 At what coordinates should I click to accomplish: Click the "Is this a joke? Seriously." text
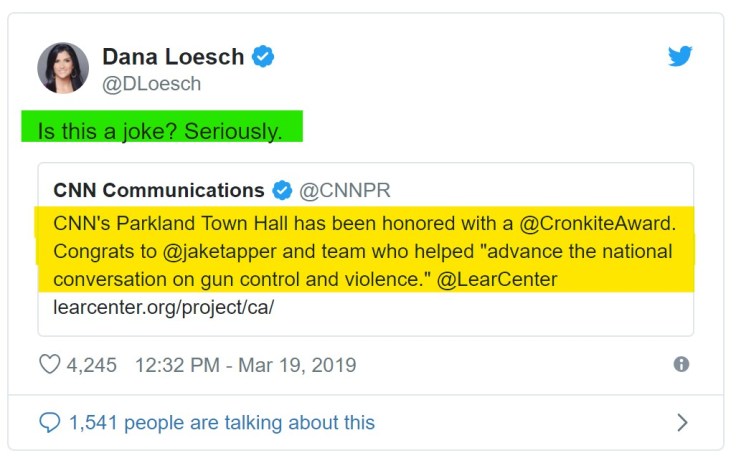(160, 131)
